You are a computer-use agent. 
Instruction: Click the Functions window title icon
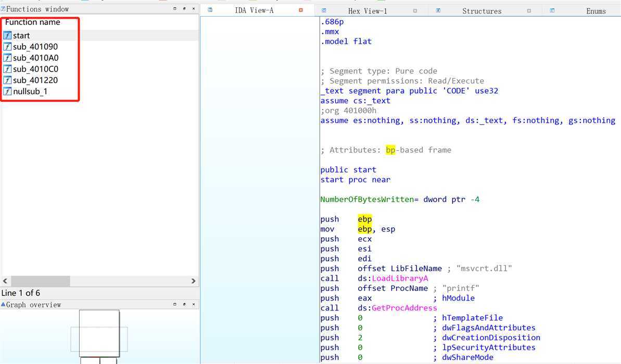click(x=3, y=9)
